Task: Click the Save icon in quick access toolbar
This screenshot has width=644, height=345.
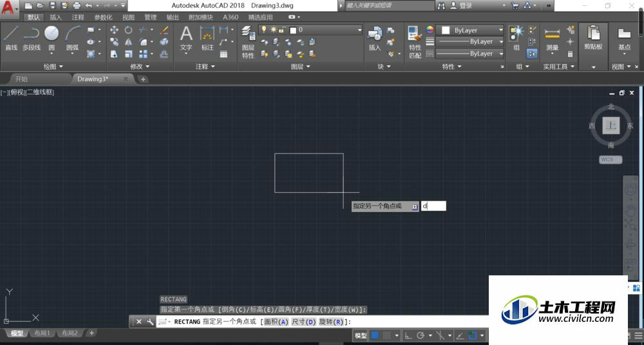Action: click(52, 6)
